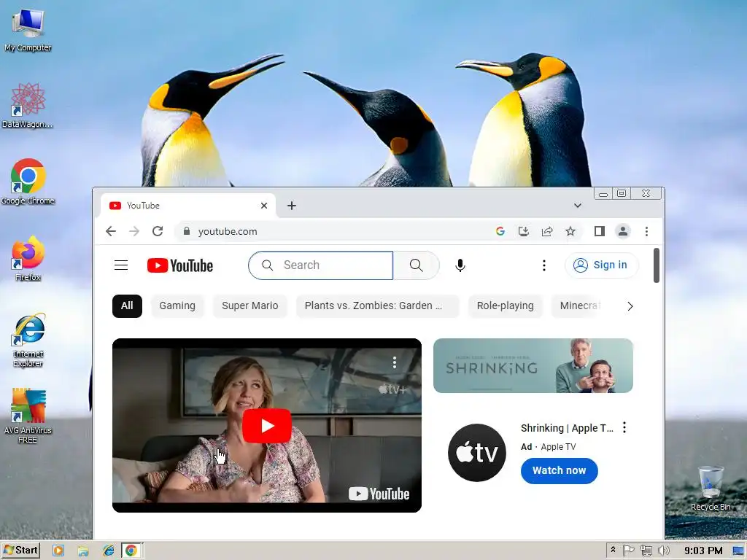747x560 pixels.
Task: Play the featured Apple TV video
Action: (267, 426)
